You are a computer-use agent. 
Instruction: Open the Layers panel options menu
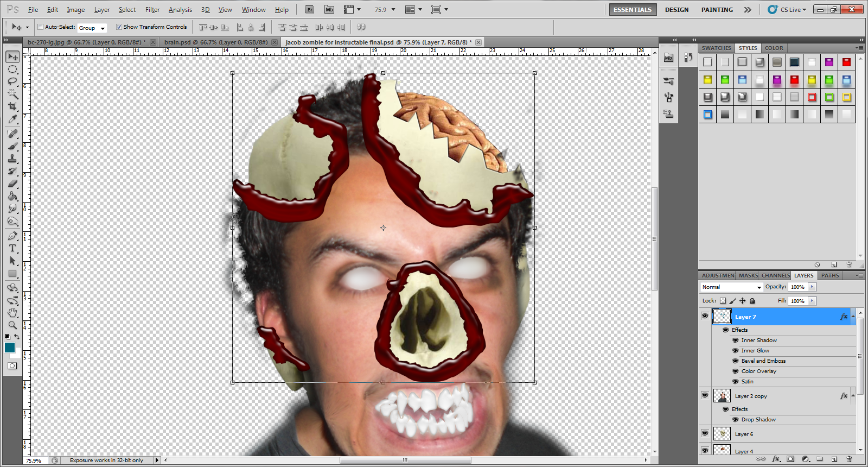[x=859, y=275]
